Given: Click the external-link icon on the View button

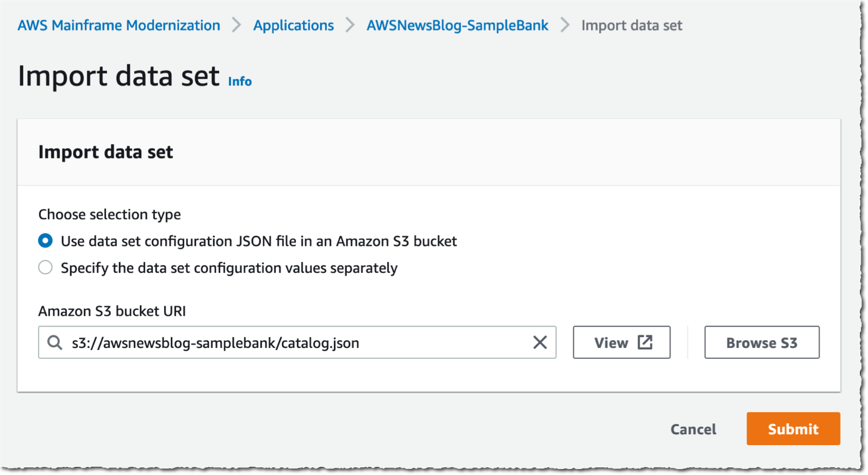Looking at the screenshot, I should [x=645, y=342].
